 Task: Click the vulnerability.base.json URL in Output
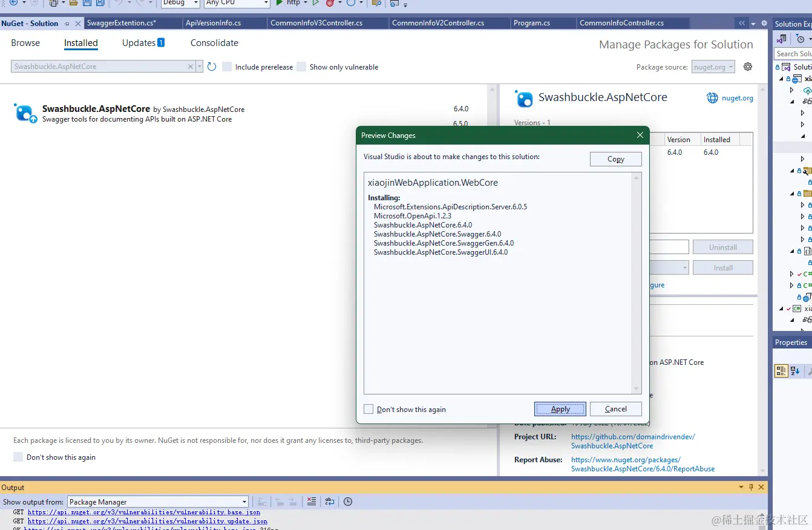coord(144,512)
